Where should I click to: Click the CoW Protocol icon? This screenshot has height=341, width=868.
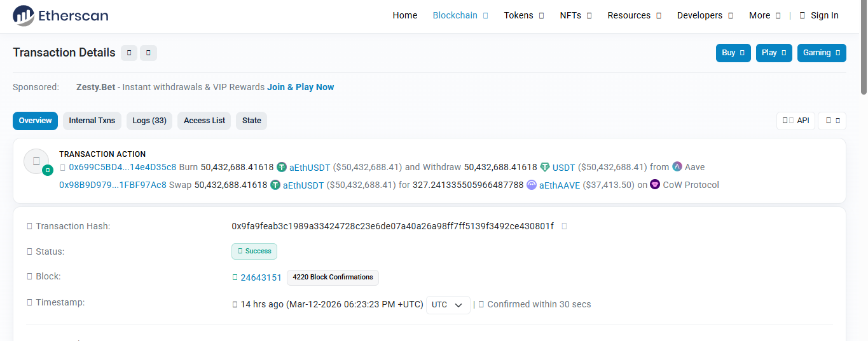(655, 185)
